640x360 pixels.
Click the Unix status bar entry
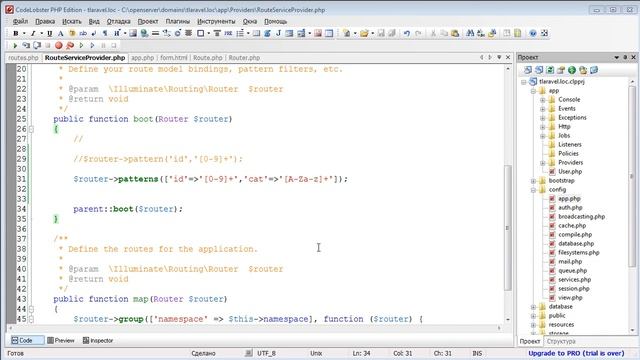(316, 353)
